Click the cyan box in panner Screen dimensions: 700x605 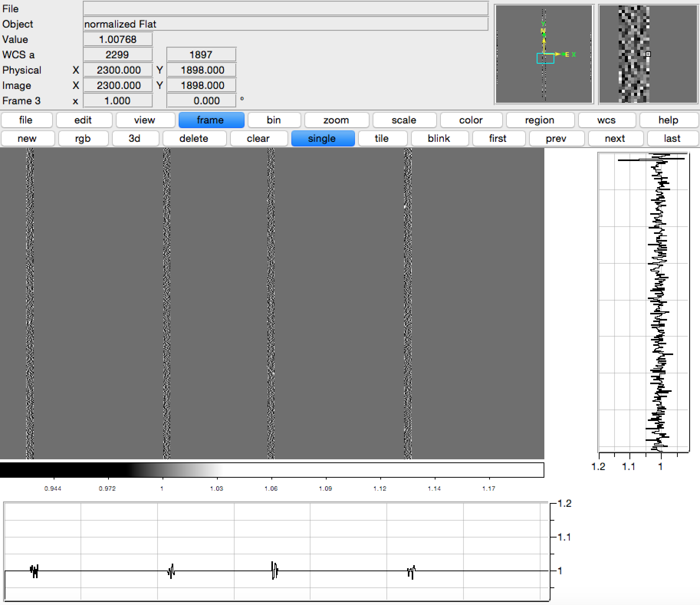point(545,58)
